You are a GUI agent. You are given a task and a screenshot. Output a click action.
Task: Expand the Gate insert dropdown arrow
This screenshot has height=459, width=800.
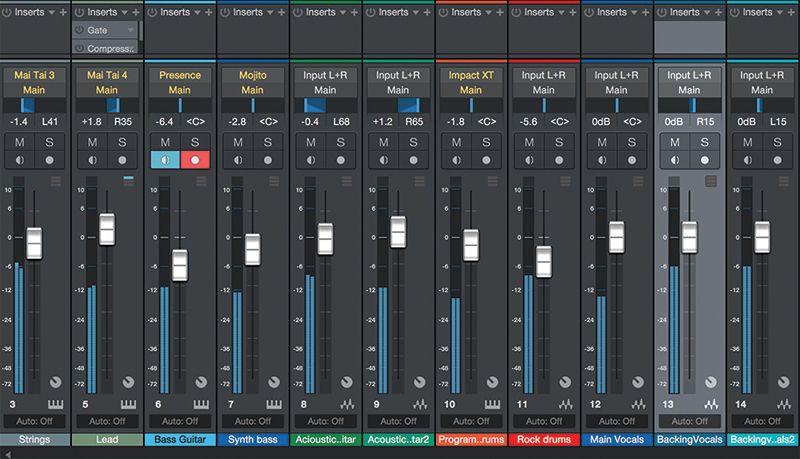[131, 31]
